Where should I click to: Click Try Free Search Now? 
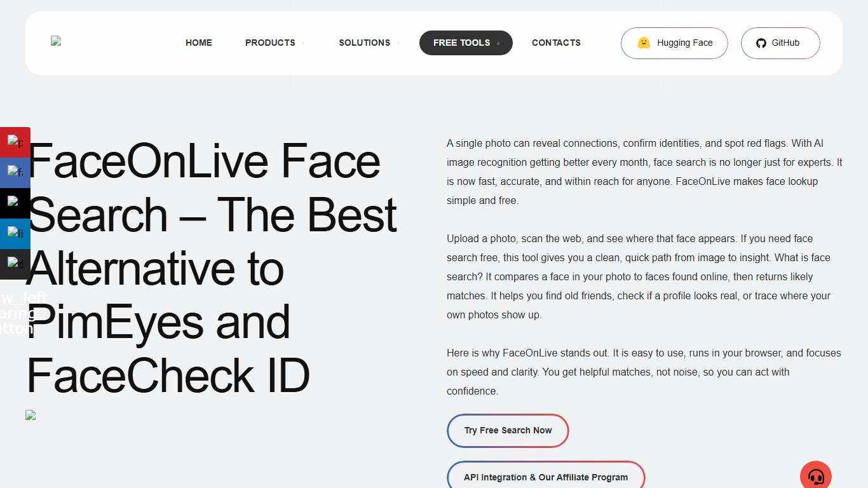508,430
